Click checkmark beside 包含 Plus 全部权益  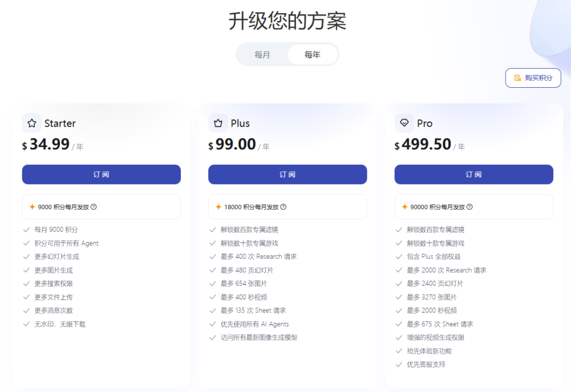[x=399, y=257]
